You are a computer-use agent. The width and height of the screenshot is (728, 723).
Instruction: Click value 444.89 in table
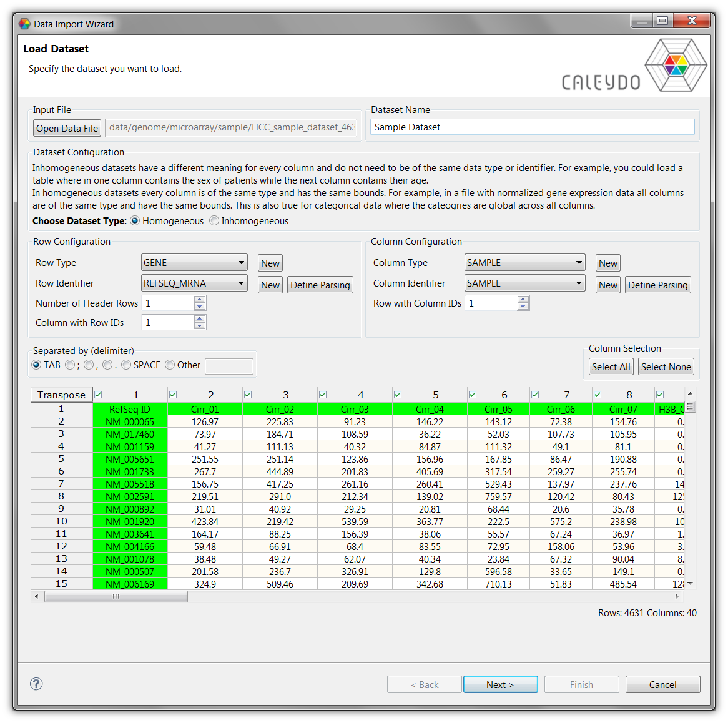coord(280,472)
